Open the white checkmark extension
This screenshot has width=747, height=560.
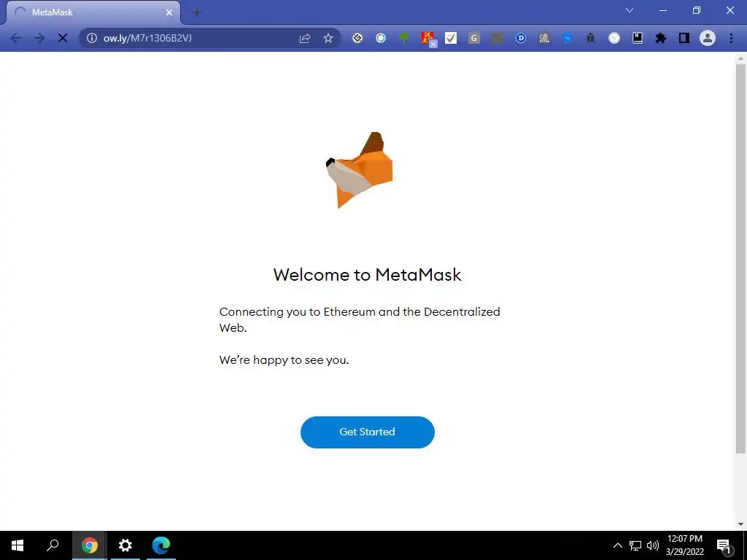coord(451,38)
